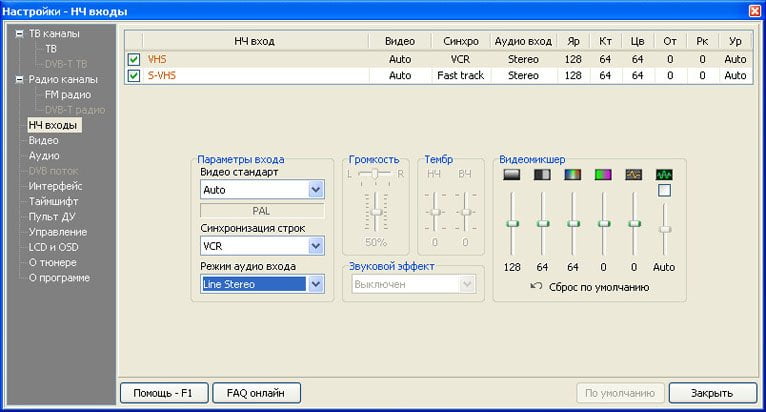Open the Синхронизация строк dropdown
This screenshot has height=412, width=766.
(316, 245)
